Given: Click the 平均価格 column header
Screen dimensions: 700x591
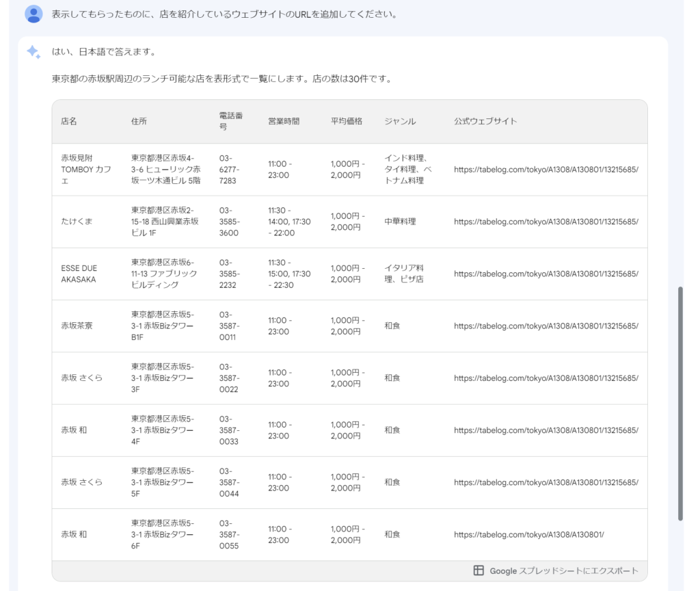Looking at the screenshot, I should (x=347, y=121).
